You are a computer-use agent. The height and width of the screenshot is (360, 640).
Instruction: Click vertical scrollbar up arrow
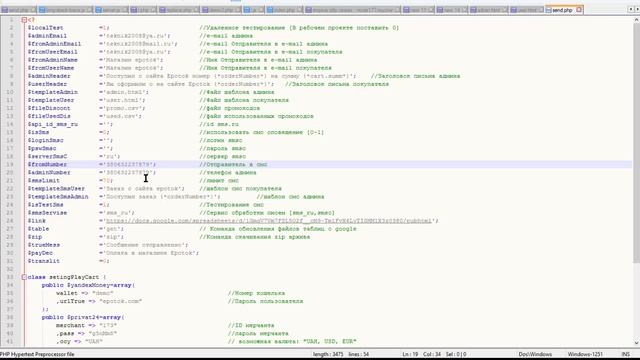pos(636,20)
